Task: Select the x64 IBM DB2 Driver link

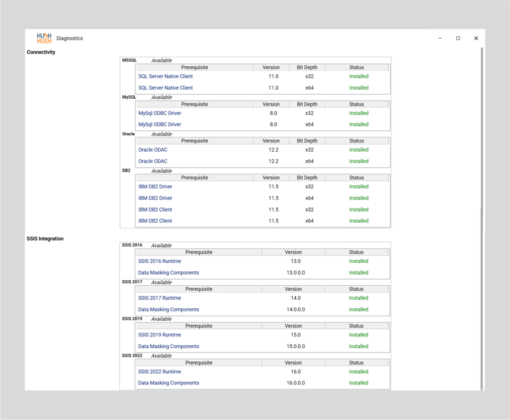Action: tap(155, 198)
